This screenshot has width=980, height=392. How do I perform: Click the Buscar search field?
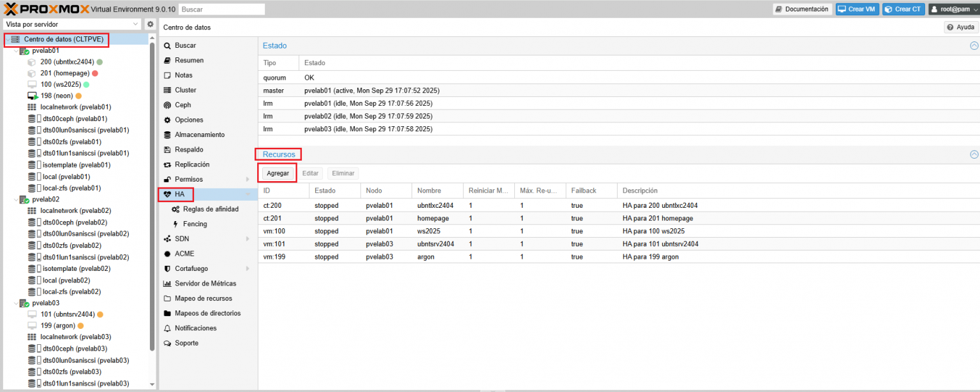[x=221, y=10]
